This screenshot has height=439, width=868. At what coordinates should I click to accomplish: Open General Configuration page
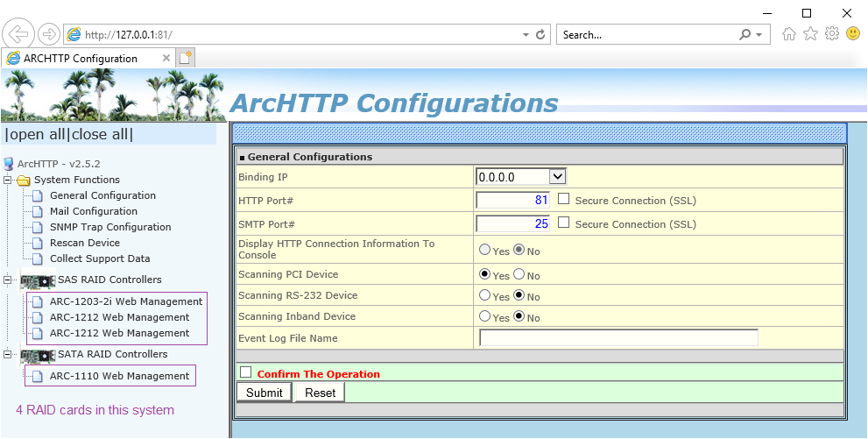pos(103,195)
